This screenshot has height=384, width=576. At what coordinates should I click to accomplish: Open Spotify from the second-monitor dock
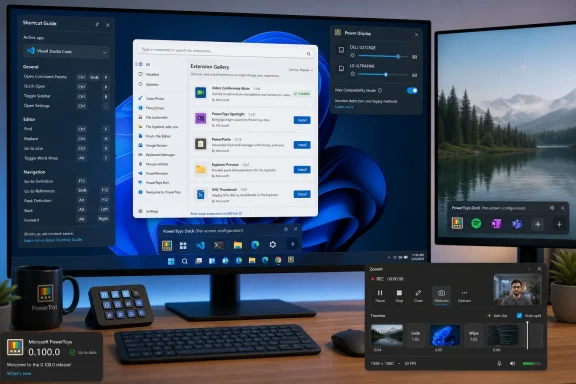476,223
